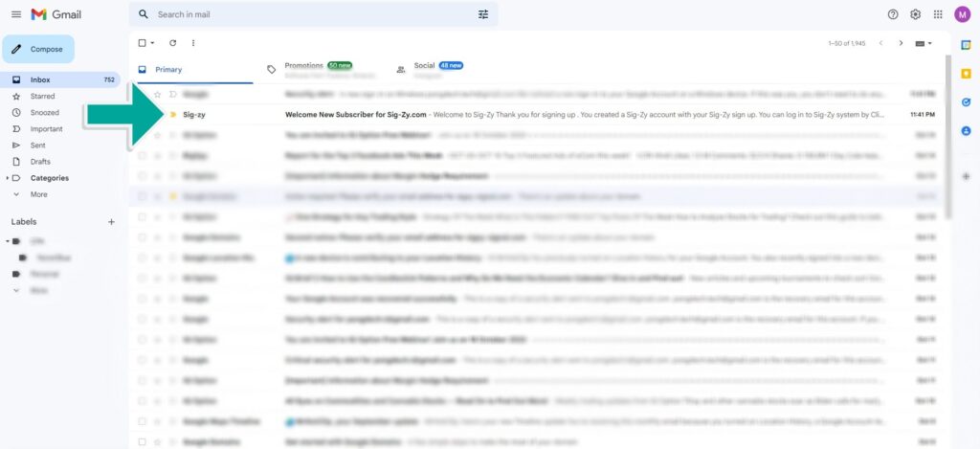Image resolution: width=980 pixels, height=449 pixels.
Task: Open the Settings gear icon
Action: (915, 14)
